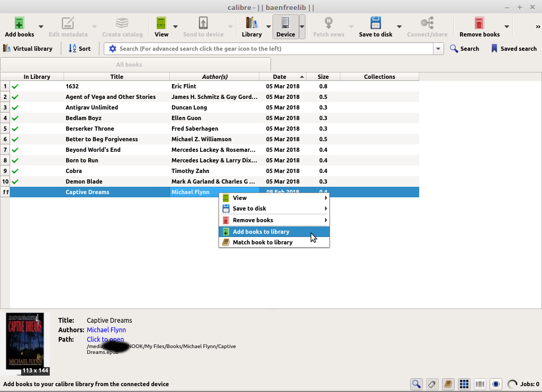Click the Search button
The height and width of the screenshot is (392, 542).
(x=464, y=49)
